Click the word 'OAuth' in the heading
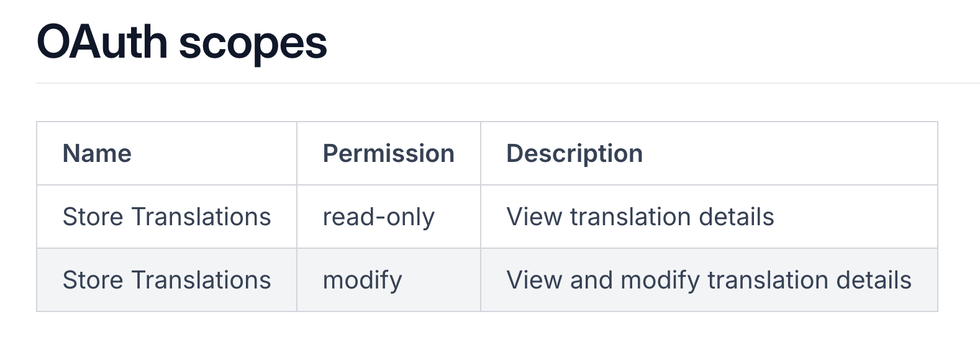This screenshot has width=980, height=340. tap(102, 42)
